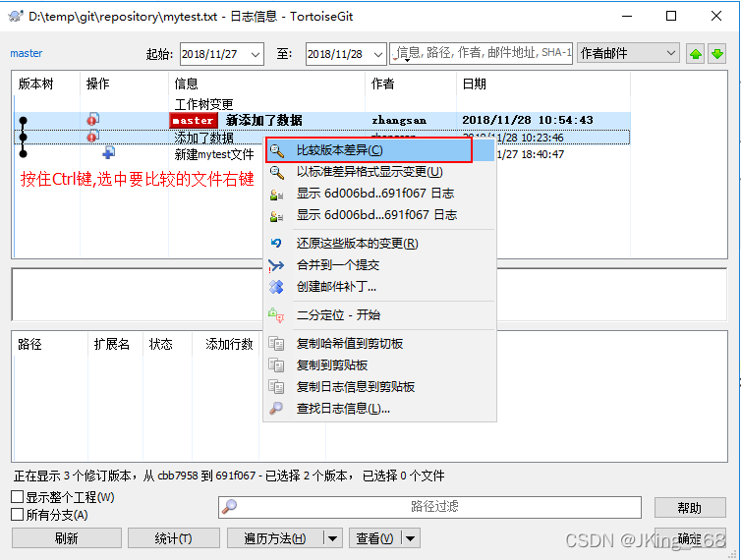Click the 查看(V) button
Screen dimensions: 741x560
point(374,538)
